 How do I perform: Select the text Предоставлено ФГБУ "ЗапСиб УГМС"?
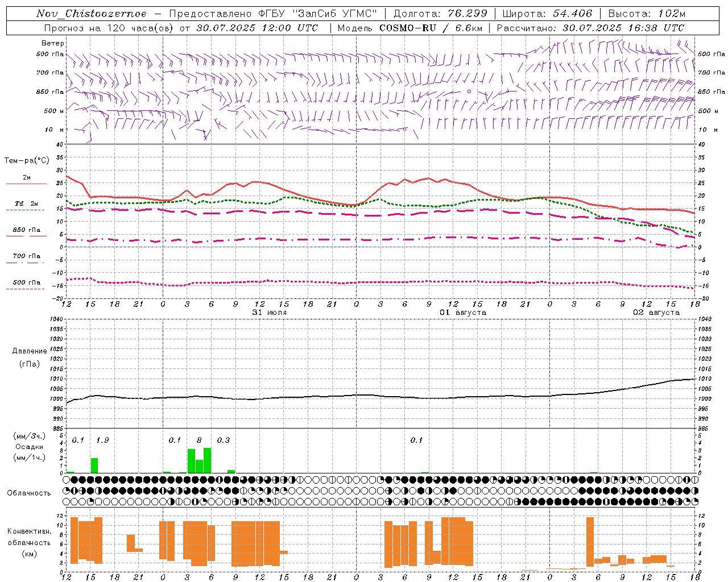point(273,14)
